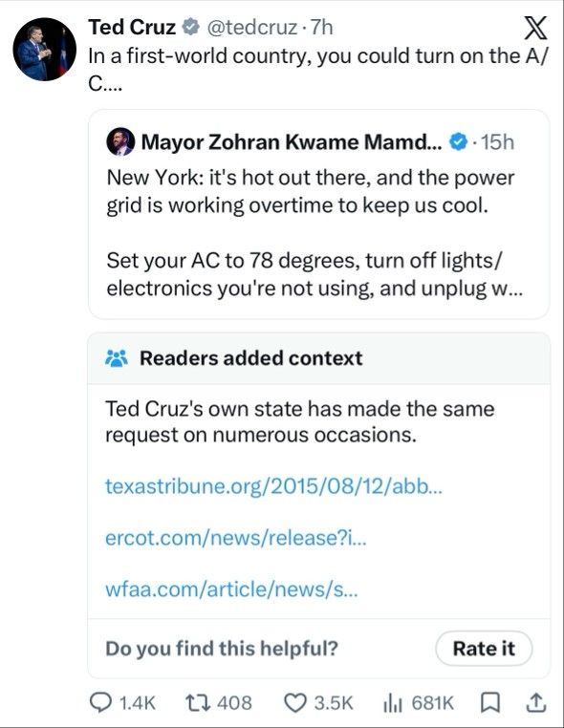Open the ercot.com news release link
The height and width of the screenshot is (728, 564).
[x=236, y=538]
